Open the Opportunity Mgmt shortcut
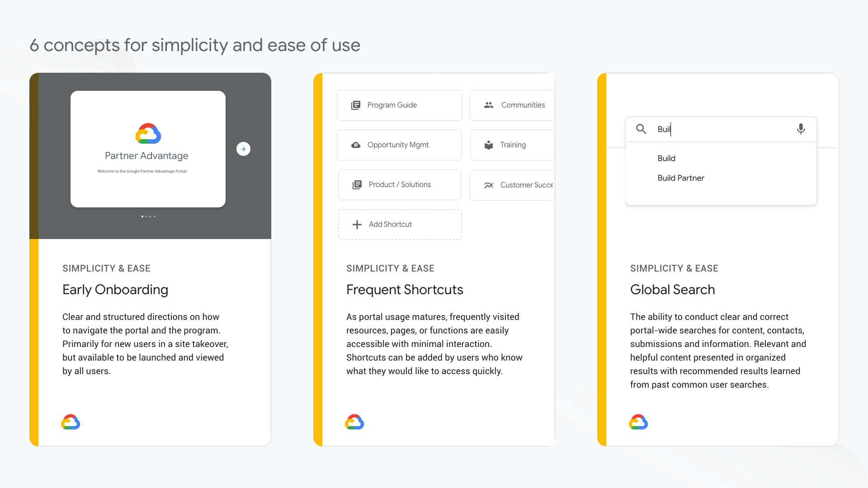 [x=400, y=145]
